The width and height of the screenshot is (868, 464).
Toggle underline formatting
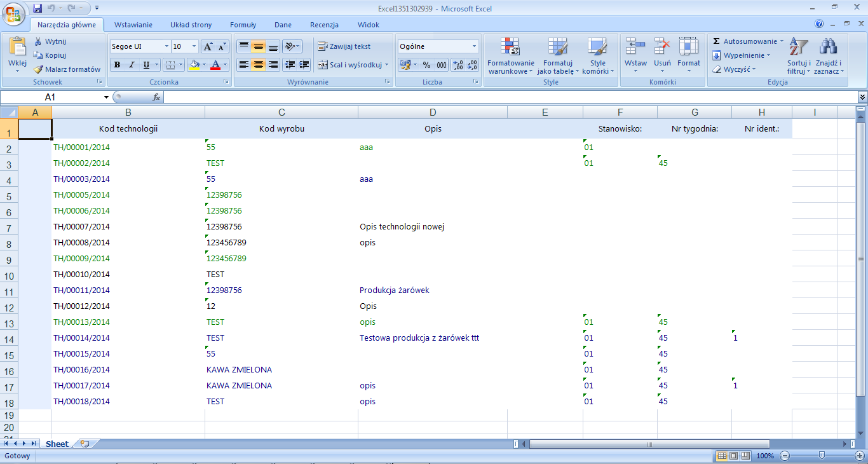click(146, 65)
